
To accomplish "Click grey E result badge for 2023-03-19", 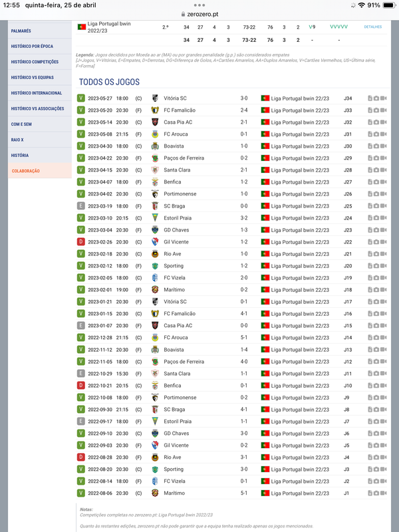I will [80, 206].
